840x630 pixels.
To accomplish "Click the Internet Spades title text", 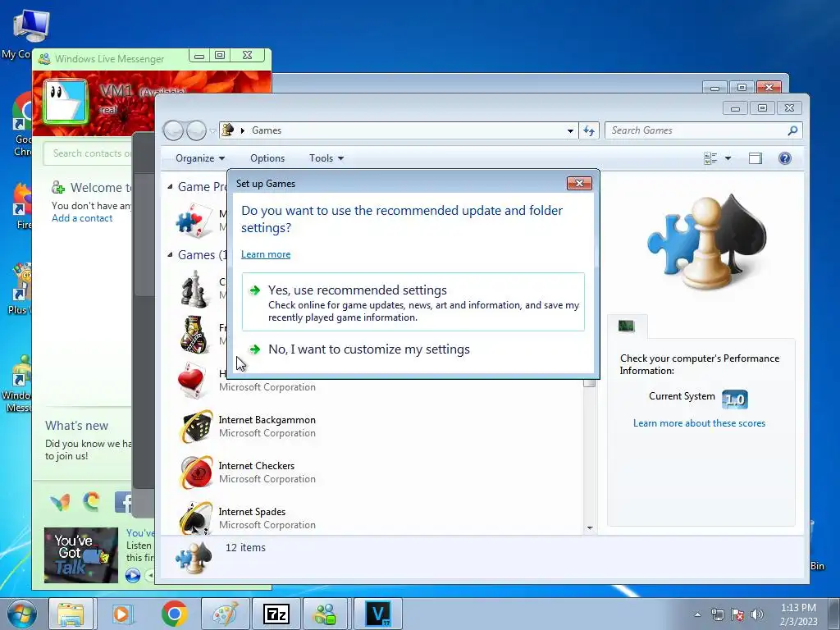I will click(252, 512).
